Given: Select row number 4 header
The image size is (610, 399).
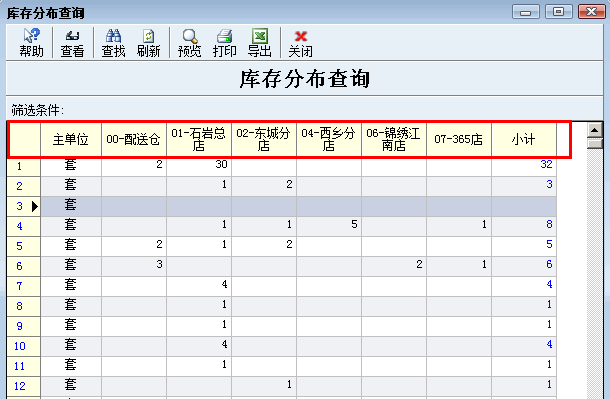Looking at the screenshot, I should pyautogui.click(x=23, y=226).
